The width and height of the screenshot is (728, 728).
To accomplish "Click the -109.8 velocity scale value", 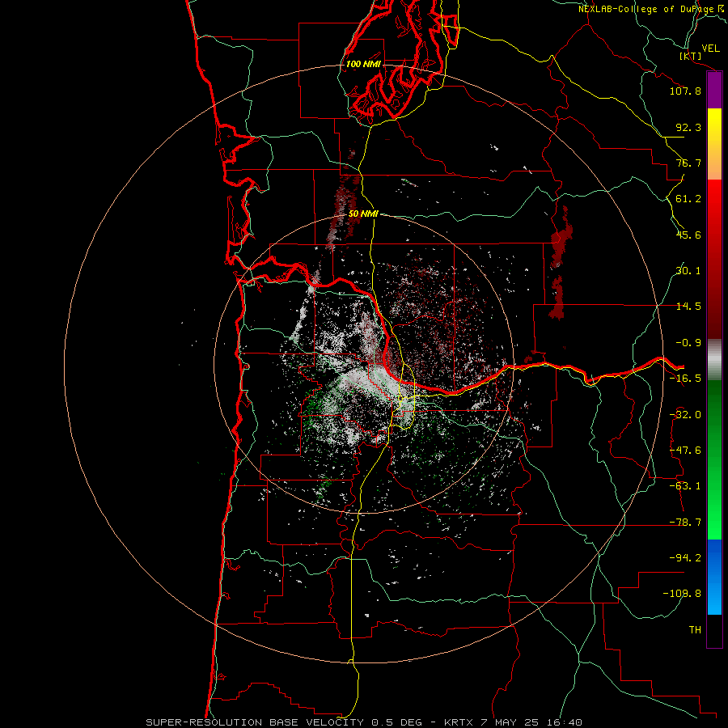I will (682, 594).
